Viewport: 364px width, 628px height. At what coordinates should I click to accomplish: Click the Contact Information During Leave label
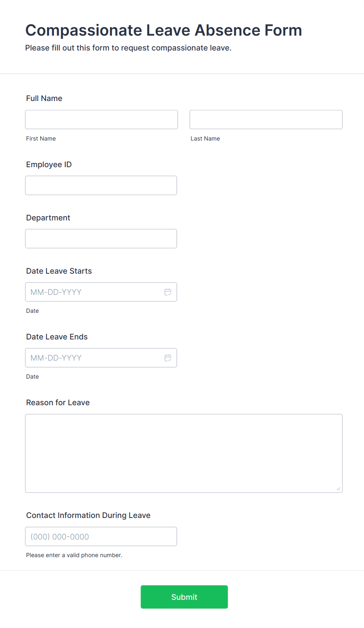pos(88,515)
